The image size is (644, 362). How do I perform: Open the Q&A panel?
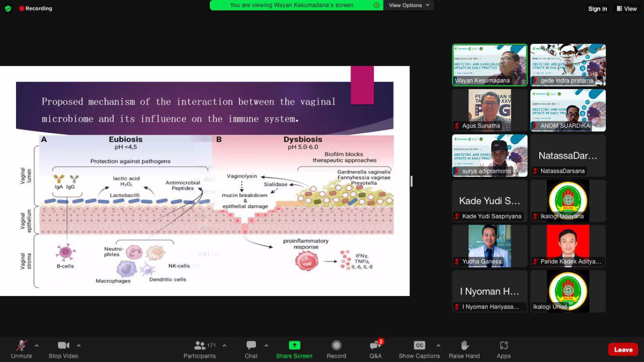point(375,345)
